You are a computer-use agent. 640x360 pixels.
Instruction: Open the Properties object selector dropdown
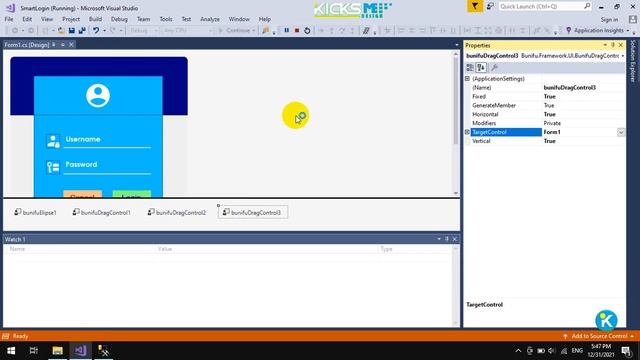coord(623,56)
